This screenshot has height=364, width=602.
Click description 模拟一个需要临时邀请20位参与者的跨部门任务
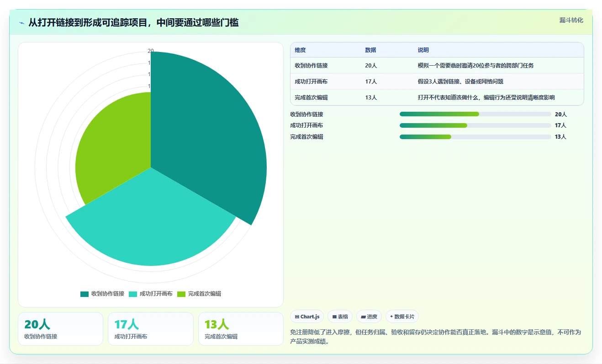475,66
